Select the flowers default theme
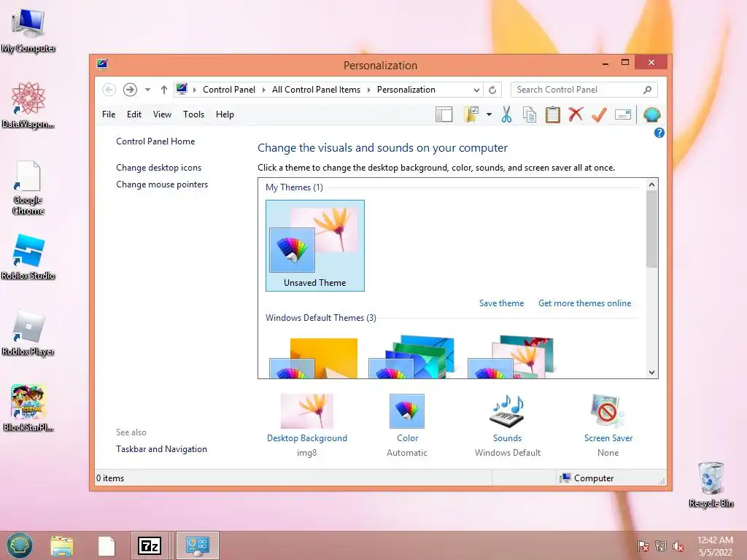Screen dimensions: 747x560 [x=511, y=357]
